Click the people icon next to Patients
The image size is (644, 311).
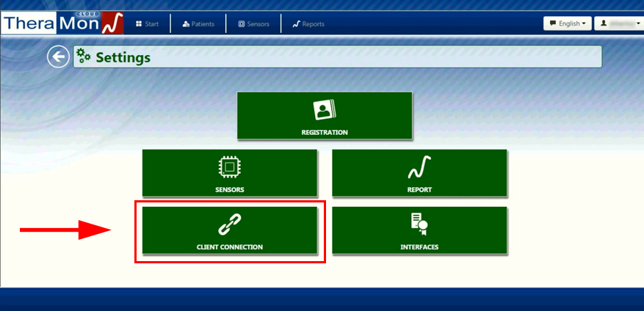tap(186, 24)
